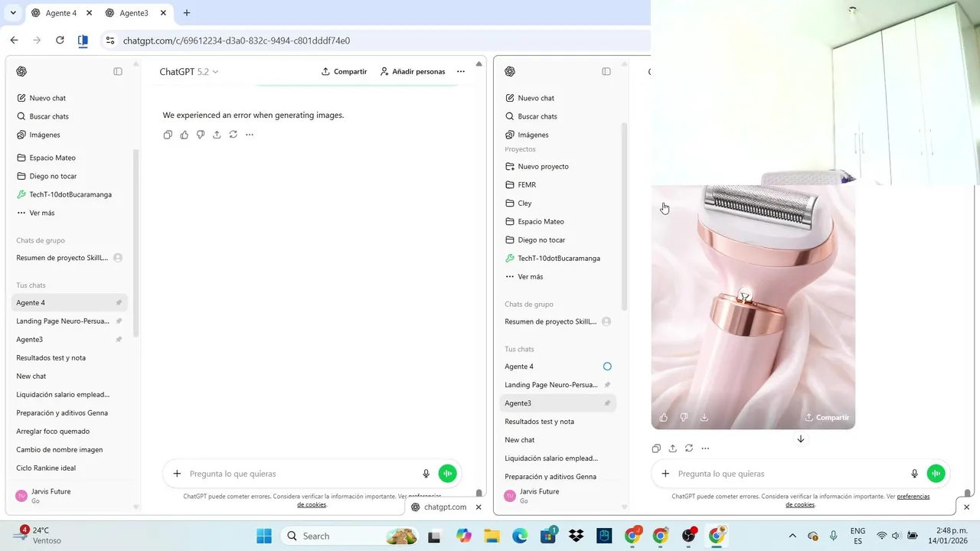Screen dimensions: 980x551
Task: Start dictation microphone in right prompt box
Action: pos(915,474)
